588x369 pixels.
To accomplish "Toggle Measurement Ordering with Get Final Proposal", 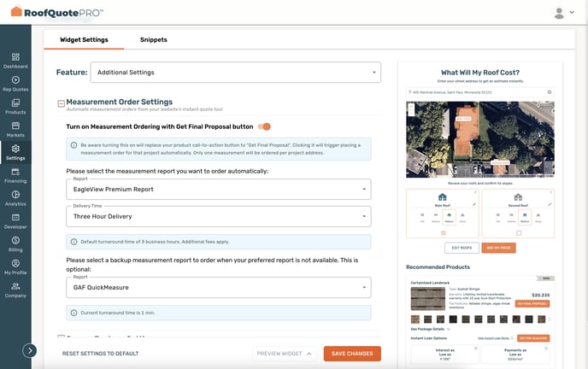I will [x=264, y=126].
